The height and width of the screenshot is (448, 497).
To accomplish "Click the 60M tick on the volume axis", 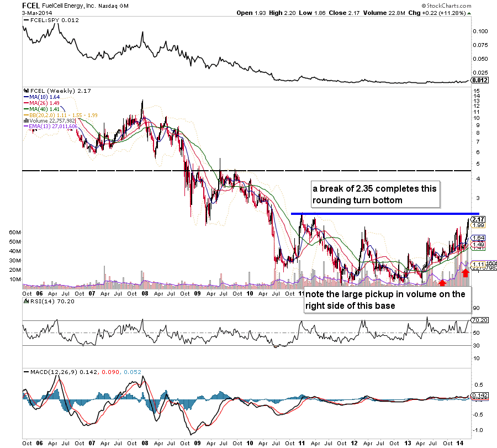I will (15, 233).
